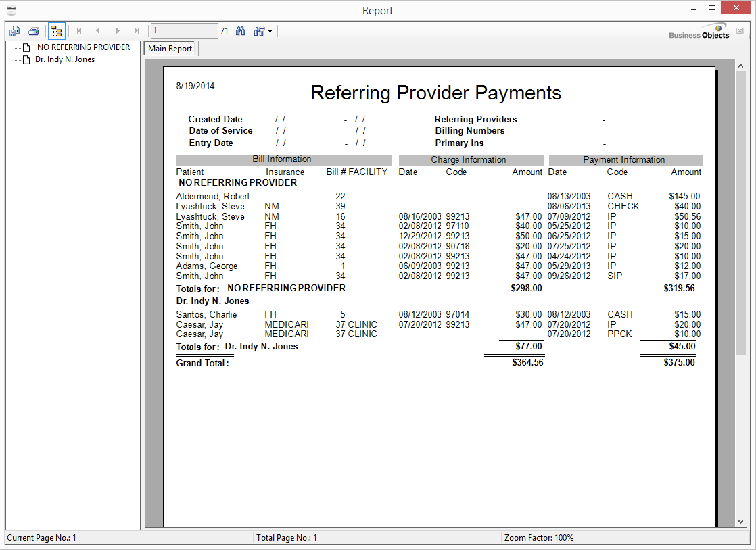Go to the next page arrow

pyautogui.click(x=118, y=31)
